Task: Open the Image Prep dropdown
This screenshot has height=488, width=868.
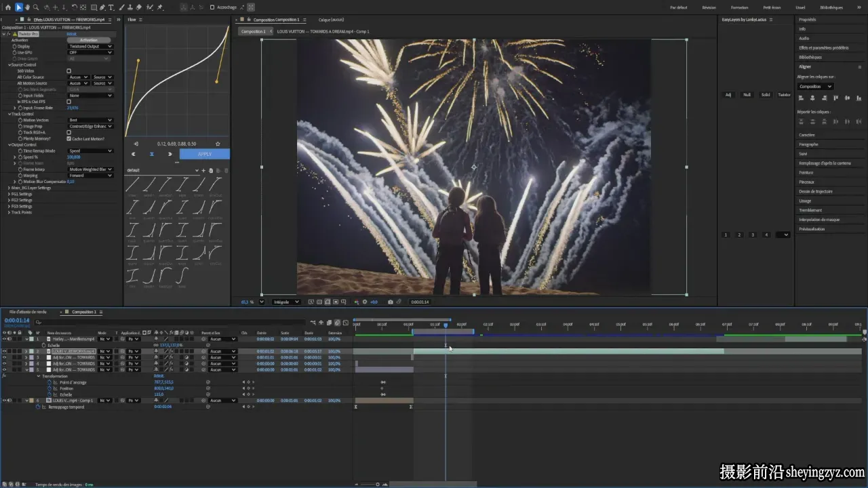Action: pyautogui.click(x=90, y=126)
